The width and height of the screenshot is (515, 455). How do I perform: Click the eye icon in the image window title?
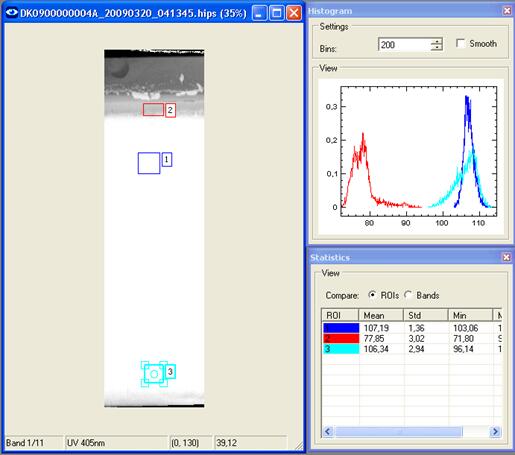click(12, 13)
